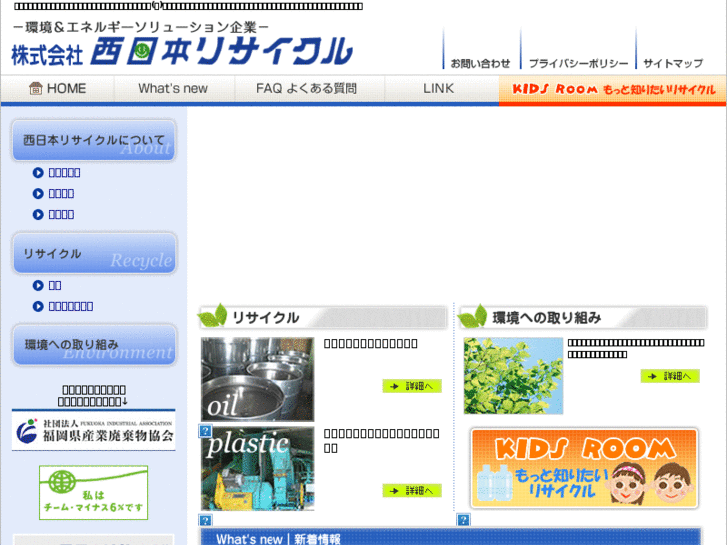Viewport: 727px width, 545px height.
Task: Click the リサイクル section heading in main content
Action: click(322, 317)
